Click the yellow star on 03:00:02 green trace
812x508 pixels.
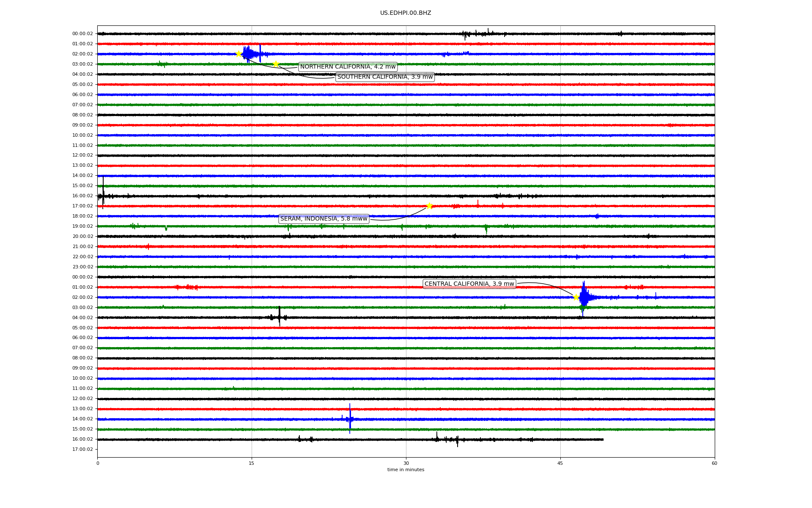coord(276,64)
